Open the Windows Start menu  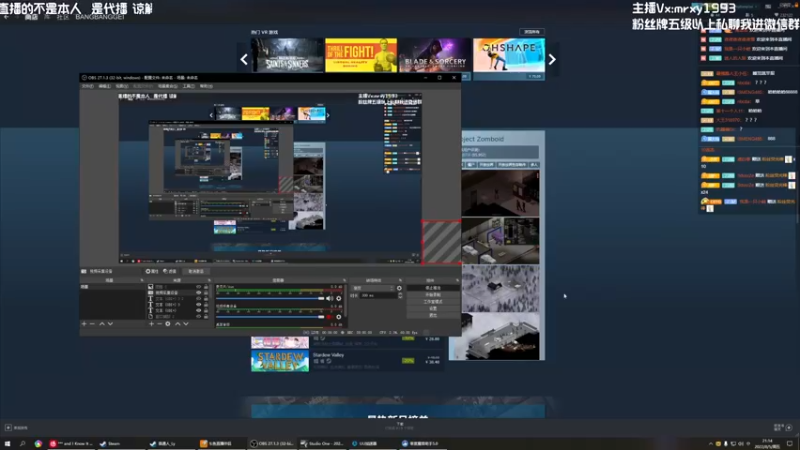(x=7, y=443)
